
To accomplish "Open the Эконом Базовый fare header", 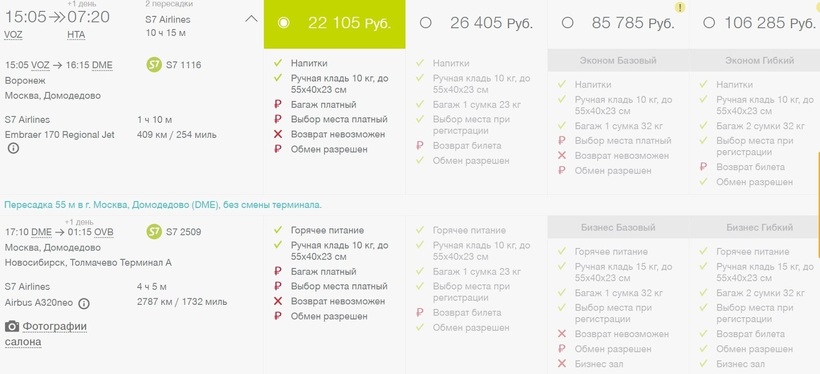I will coord(618,61).
